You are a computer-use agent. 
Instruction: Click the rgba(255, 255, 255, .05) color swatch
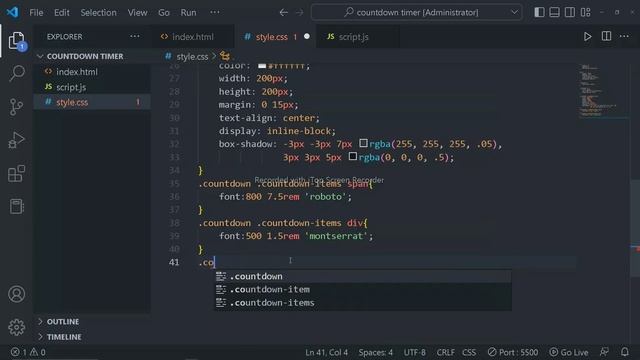(363, 143)
